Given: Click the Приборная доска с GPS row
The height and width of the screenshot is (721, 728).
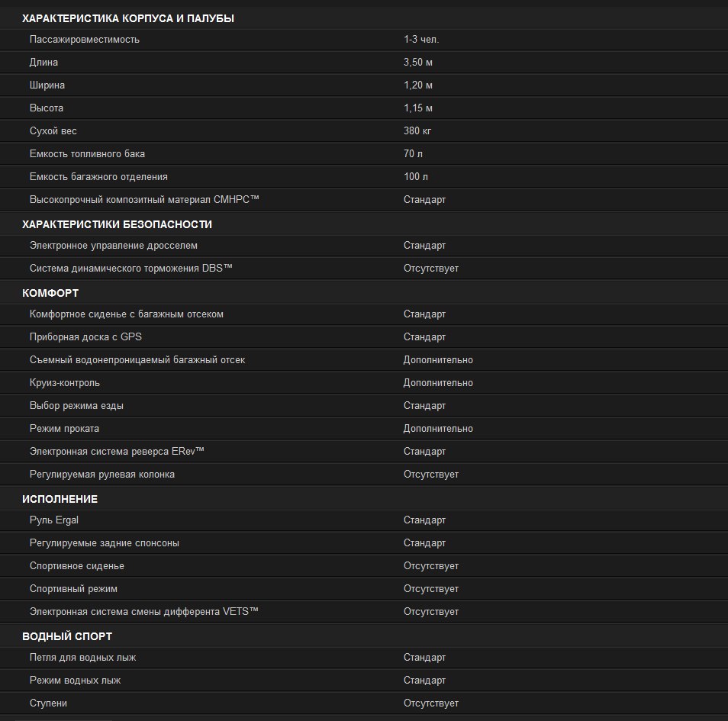Looking at the screenshot, I should (x=364, y=337).
